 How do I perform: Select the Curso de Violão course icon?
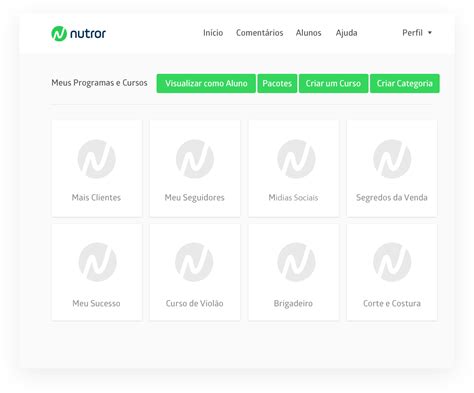(194, 262)
